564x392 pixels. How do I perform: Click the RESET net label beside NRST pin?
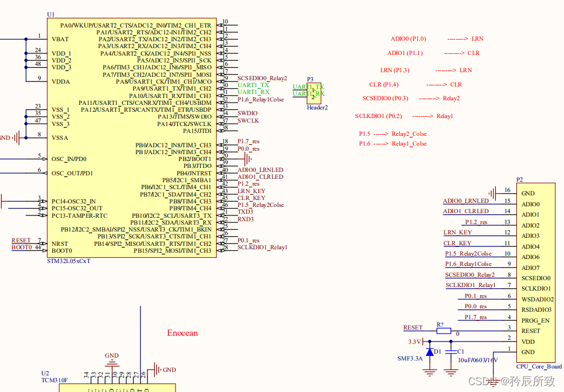click(x=21, y=240)
